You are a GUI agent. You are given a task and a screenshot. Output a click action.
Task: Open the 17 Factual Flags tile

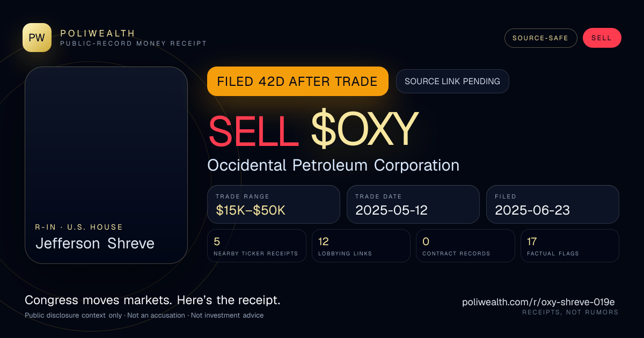tap(570, 246)
